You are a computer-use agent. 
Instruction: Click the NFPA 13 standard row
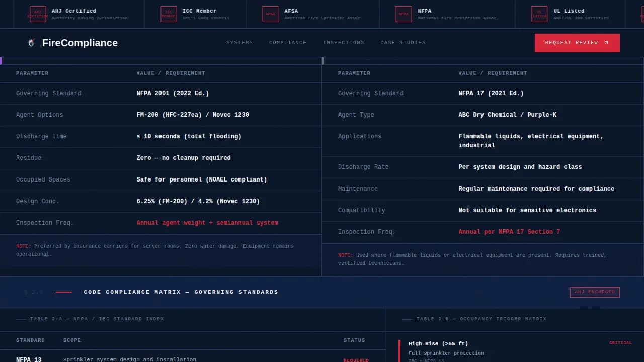point(29,359)
